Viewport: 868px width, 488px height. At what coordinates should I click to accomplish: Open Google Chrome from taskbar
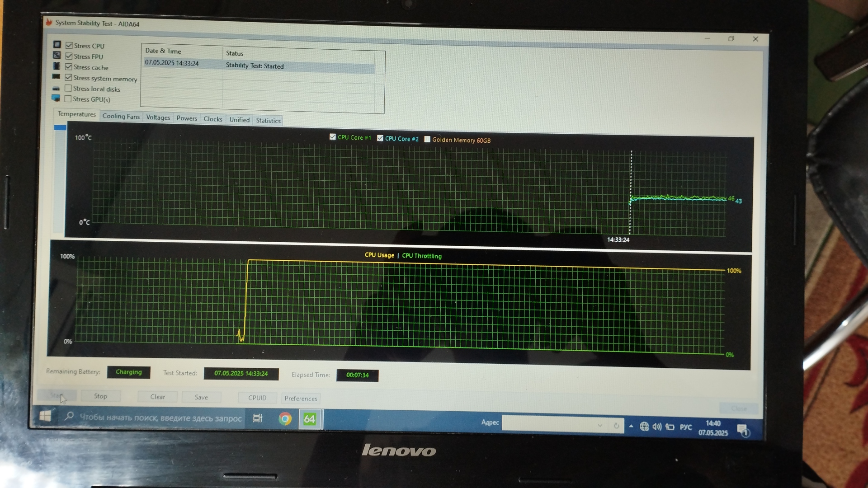[285, 419]
